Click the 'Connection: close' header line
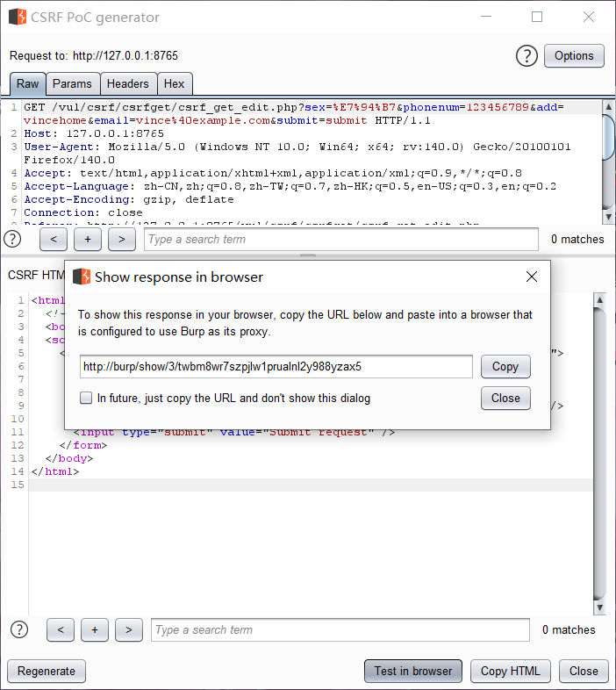 [x=83, y=213]
